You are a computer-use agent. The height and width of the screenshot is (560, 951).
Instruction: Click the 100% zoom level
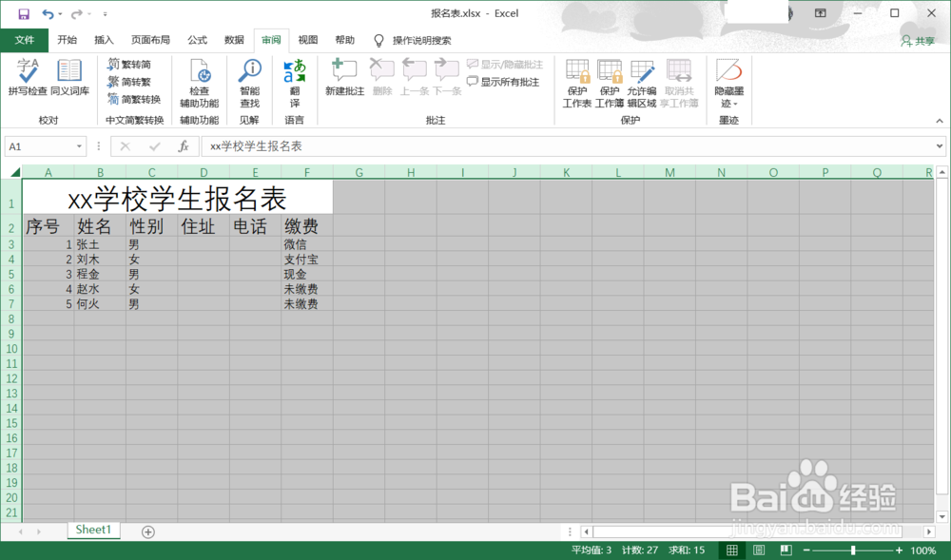click(922, 550)
